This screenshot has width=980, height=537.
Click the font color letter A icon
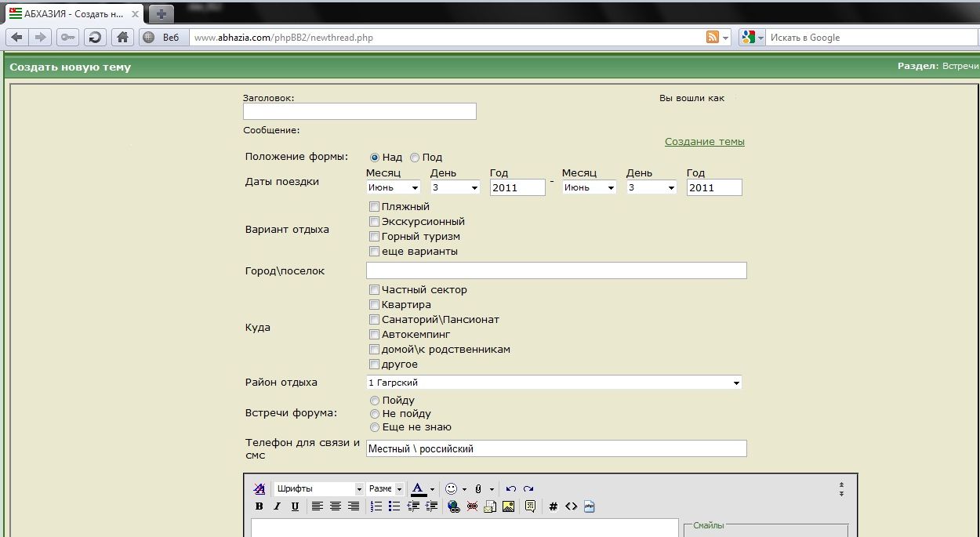coord(419,488)
